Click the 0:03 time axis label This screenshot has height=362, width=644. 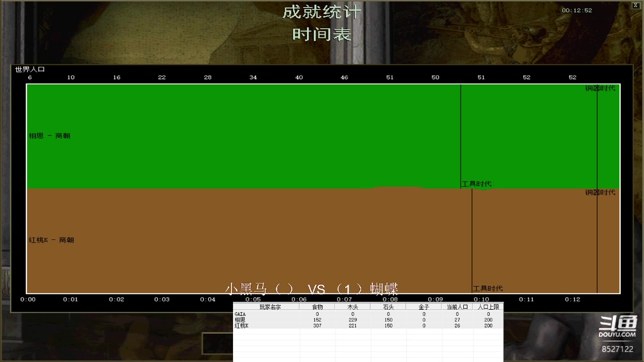tap(162, 299)
